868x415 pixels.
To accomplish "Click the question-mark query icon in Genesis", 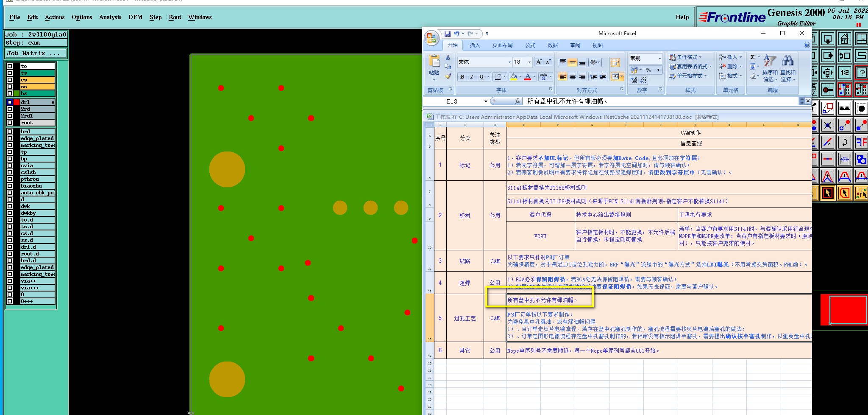I will (x=861, y=73).
